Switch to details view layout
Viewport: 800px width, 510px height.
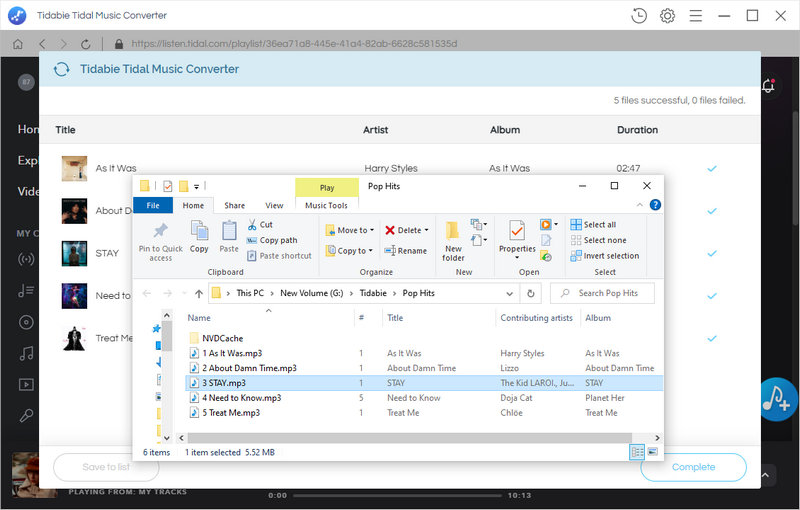[x=637, y=452]
